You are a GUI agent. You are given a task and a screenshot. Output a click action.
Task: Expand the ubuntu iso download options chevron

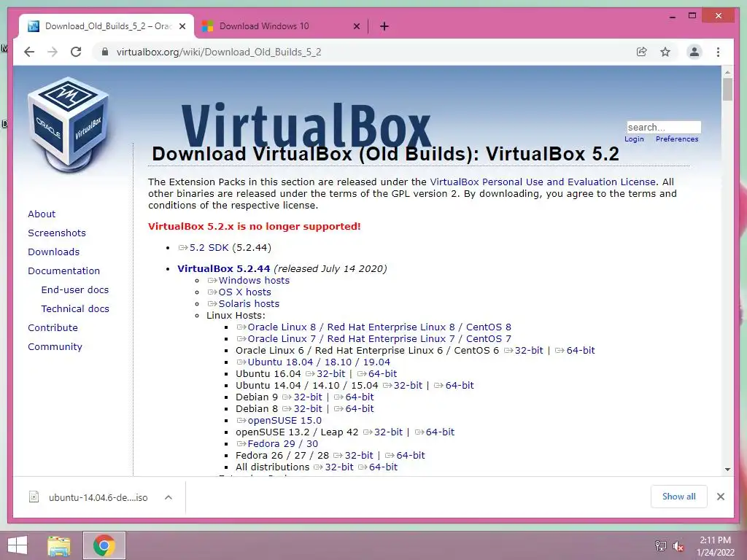(169, 497)
